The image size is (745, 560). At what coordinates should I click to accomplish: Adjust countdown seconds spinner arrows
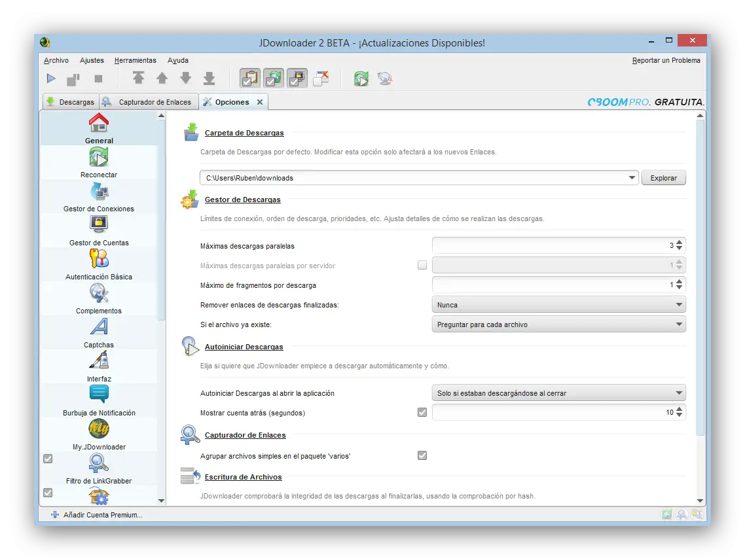pyautogui.click(x=680, y=411)
